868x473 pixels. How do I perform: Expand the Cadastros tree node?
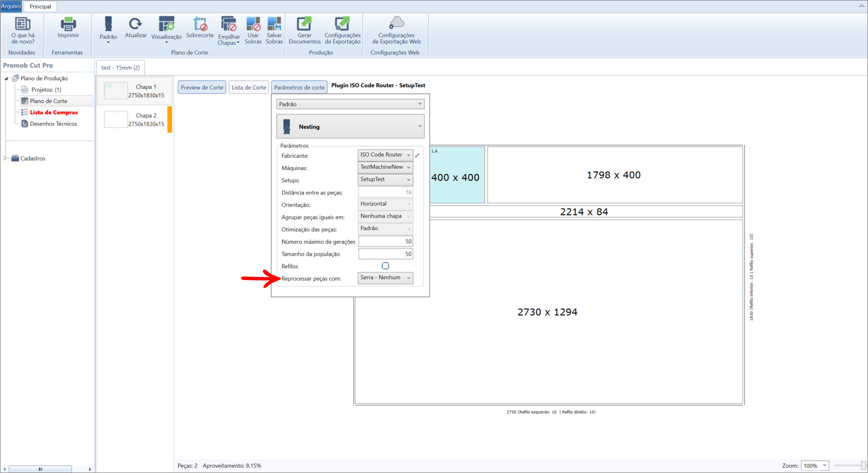click(6, 158)
